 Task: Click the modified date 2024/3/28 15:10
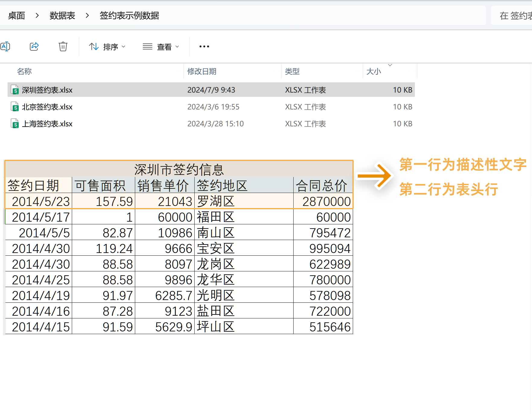tap(215, 124)
